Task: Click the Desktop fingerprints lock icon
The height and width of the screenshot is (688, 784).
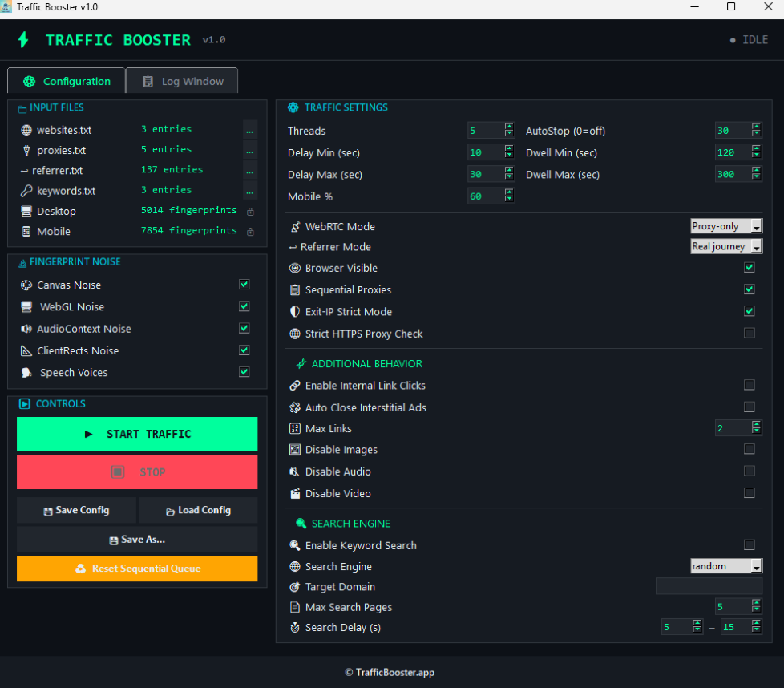Action: [x=249, y=211]
